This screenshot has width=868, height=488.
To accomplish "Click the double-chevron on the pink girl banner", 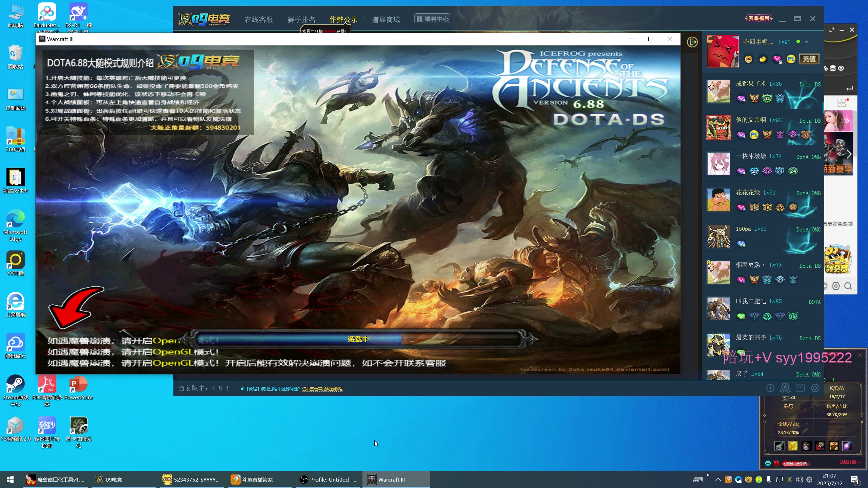I will (x=847, y=121).
